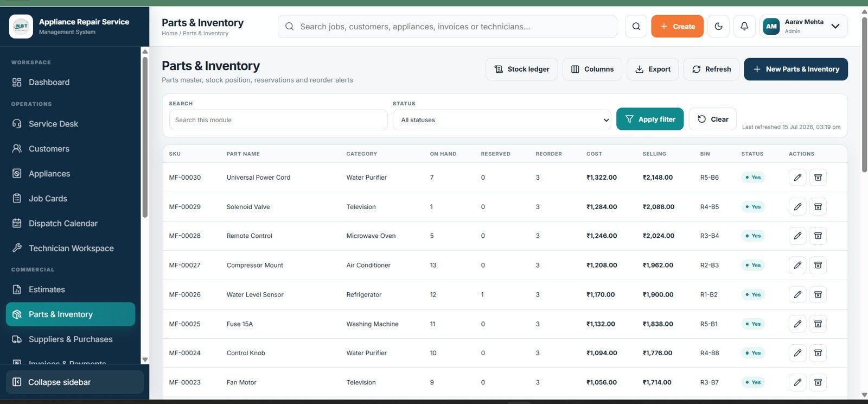The width and height of the screenshot is (868, 404).
Task: Edit the Remote Control row
Action: [x=797, y=236]
